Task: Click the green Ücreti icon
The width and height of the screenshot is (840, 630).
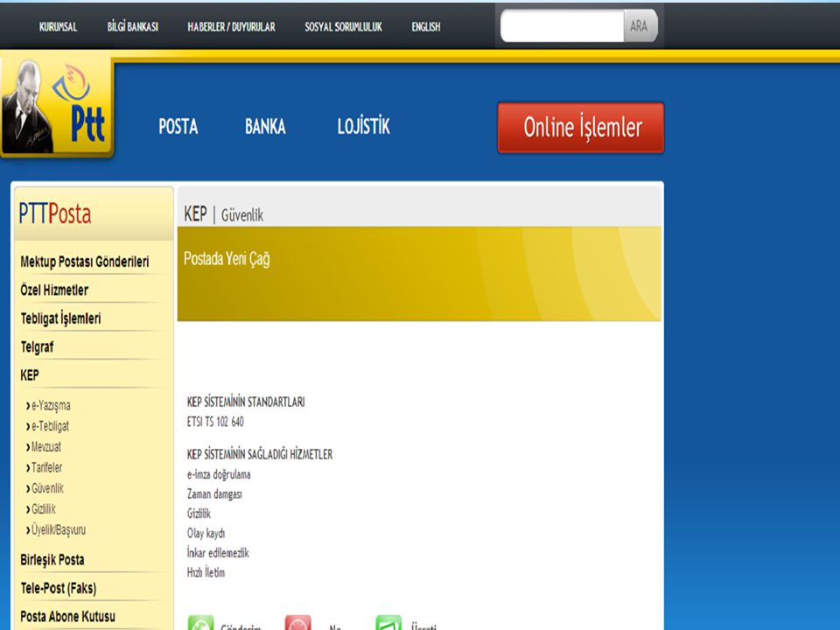Action: pyautogui.click(x=388, y=623)
